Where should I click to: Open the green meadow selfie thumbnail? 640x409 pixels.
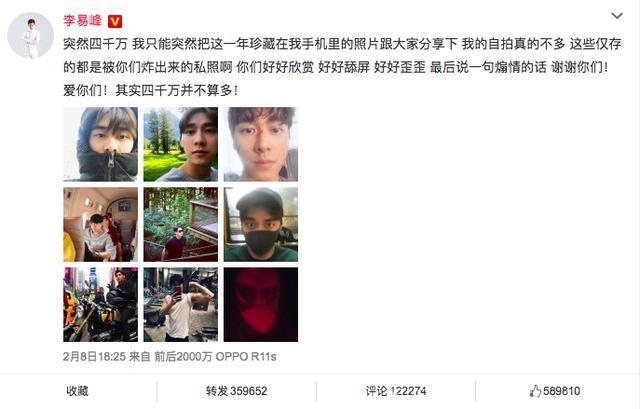pyautogui.click(x=180, y=144)
